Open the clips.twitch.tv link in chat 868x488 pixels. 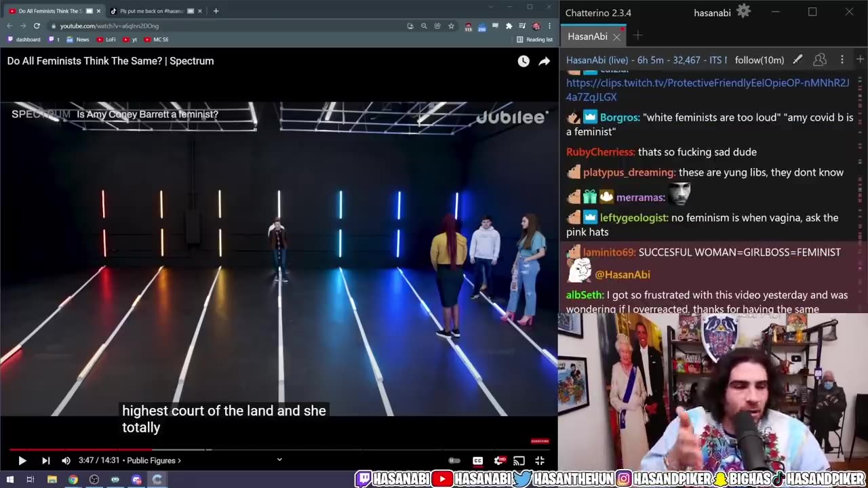click(x=707, y=90)
